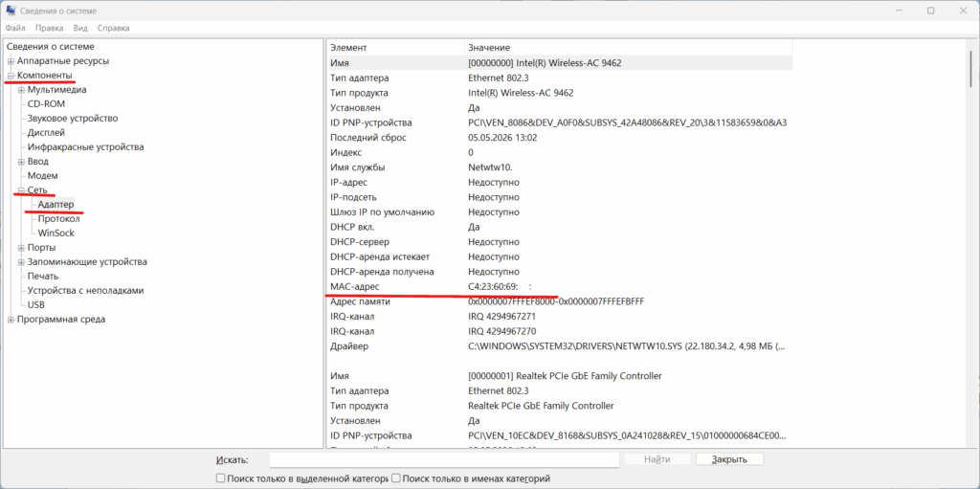
Task: Select Модем in the tree
Action: click(43, 176)
